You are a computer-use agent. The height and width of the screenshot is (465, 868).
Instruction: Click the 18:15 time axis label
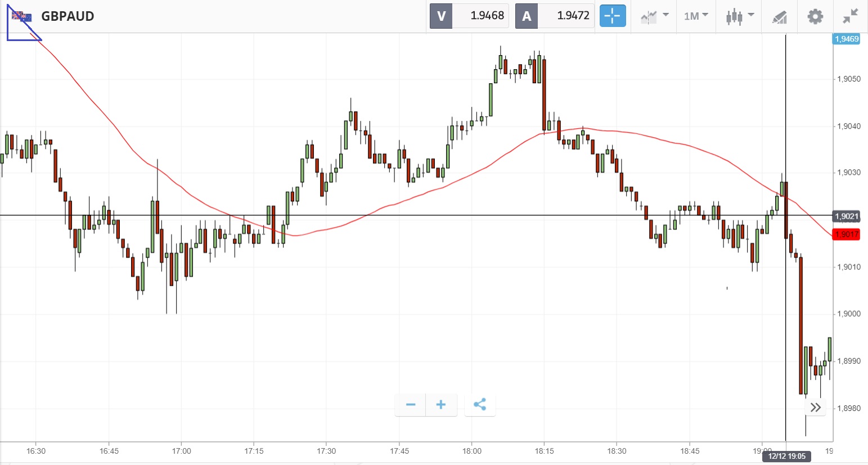(x=544, y=451)
